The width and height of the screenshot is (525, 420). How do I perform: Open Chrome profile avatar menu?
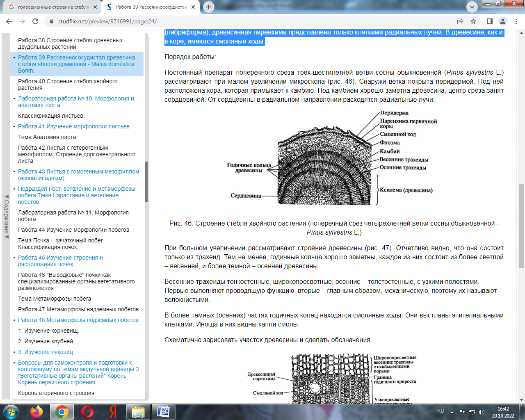coord(503,21)
